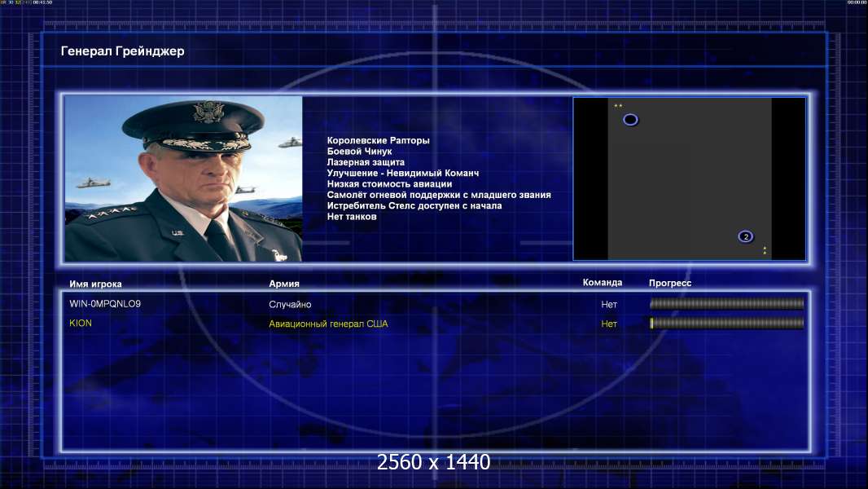Viewport: 868px width, 489px height.
Task: Click 'Низкая стоимость авиации' line
Action: 389,184
